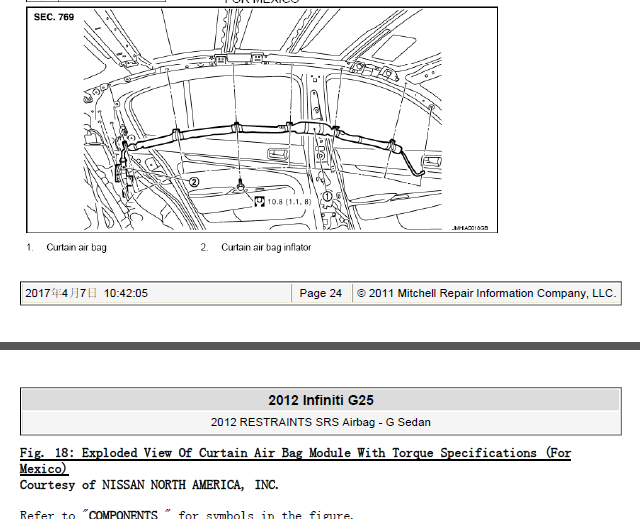
Task: Click the date '2017年4月7日 10:42:05'
Action: point(87,293)
